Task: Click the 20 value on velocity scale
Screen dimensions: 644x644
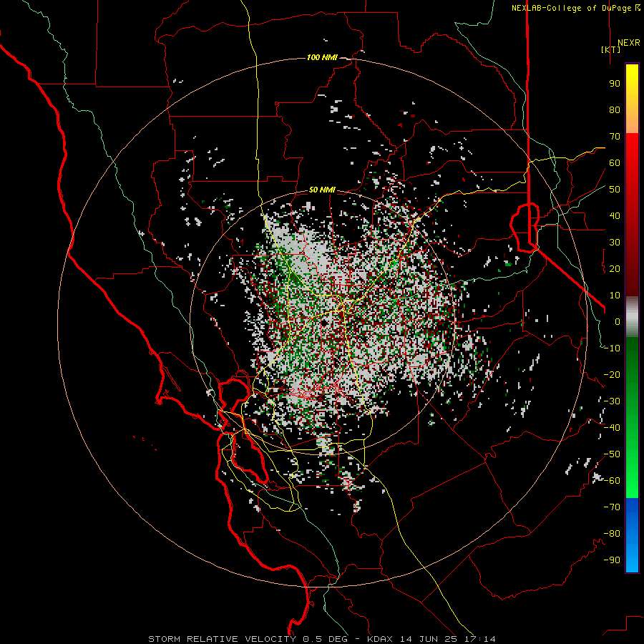Action: [615, 269]
